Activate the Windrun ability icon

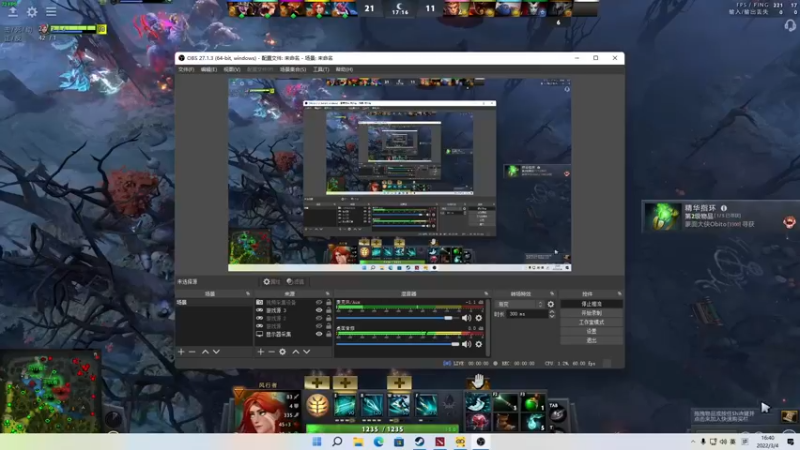399,406
